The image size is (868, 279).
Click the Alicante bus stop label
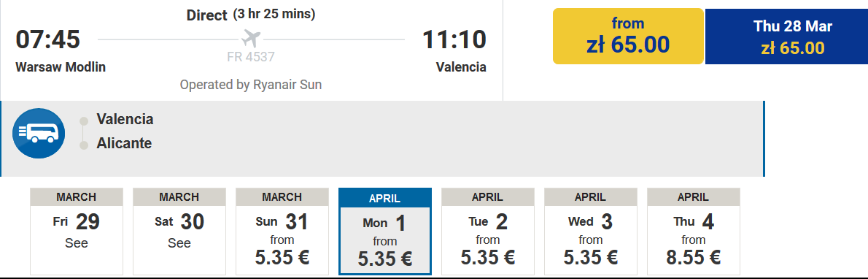(x=124, y=144)
